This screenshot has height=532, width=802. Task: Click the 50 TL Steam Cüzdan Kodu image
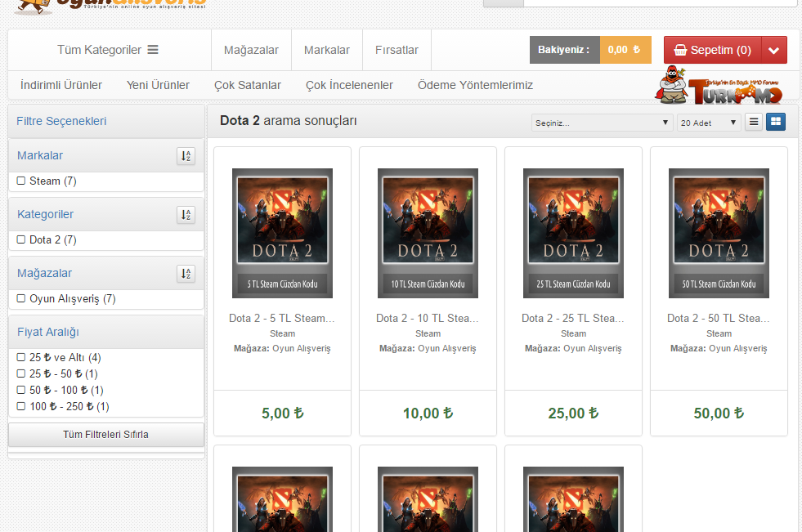(x=719, y=233)
